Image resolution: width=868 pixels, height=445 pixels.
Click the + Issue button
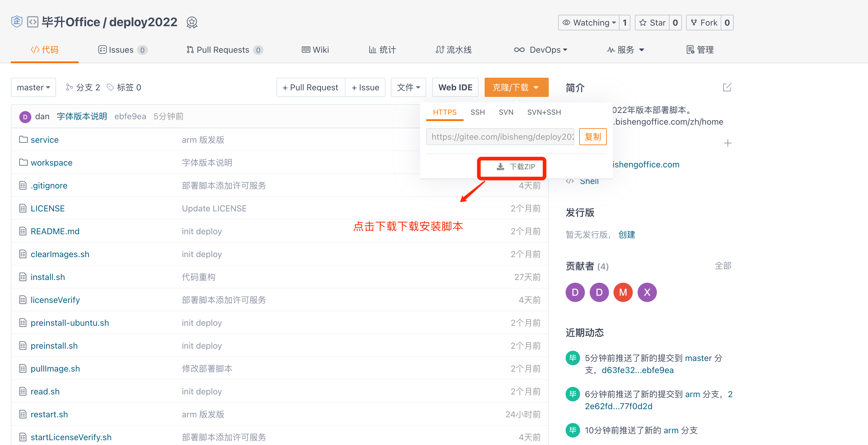pyautogui.click(x=365, y=88)
